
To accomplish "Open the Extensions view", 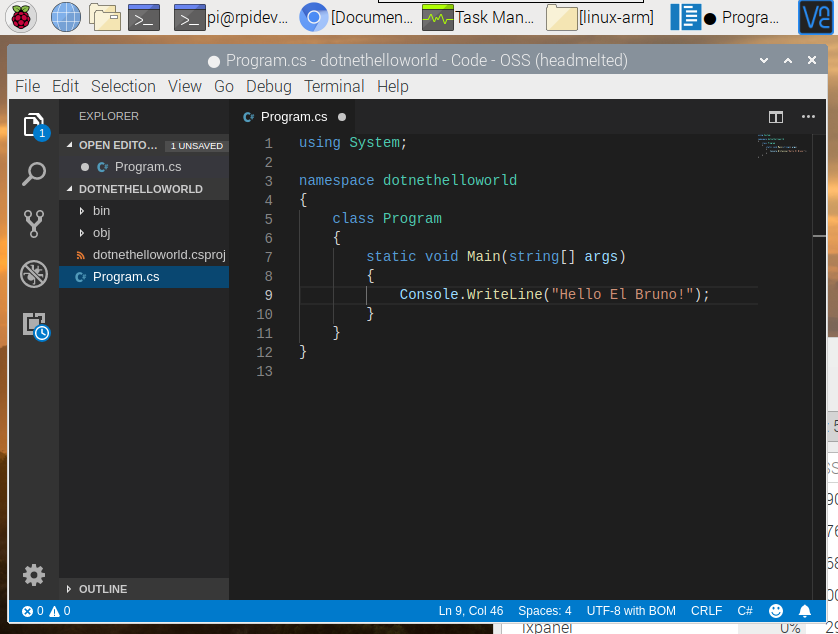I will (34, 322).
